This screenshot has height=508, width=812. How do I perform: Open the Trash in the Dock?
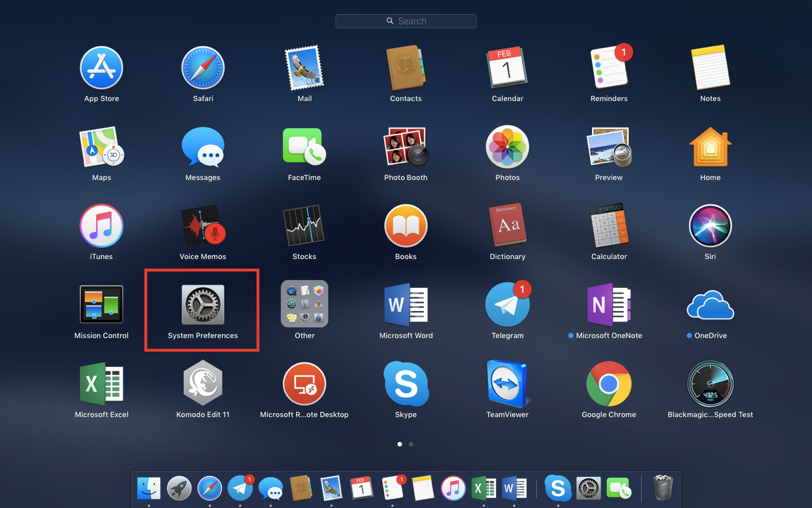click(663, 488)
